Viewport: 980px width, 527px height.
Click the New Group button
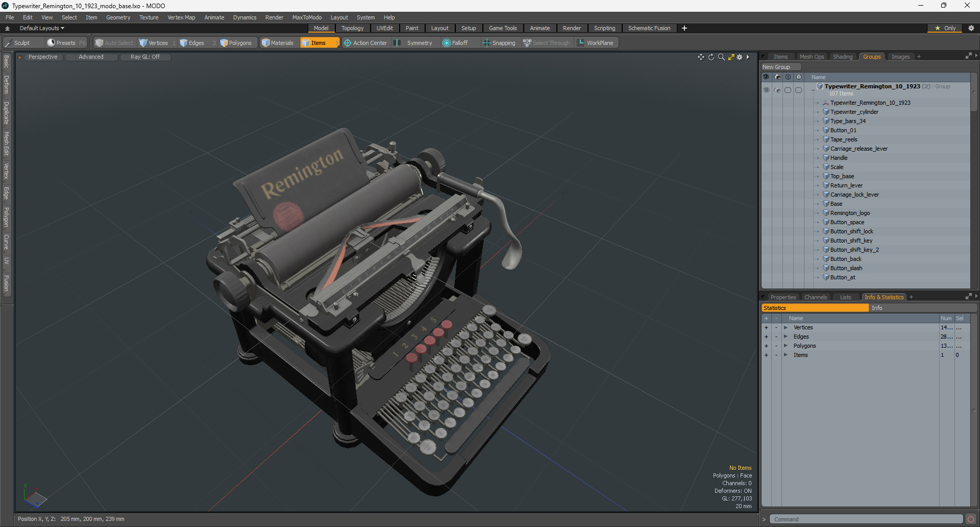780,67
